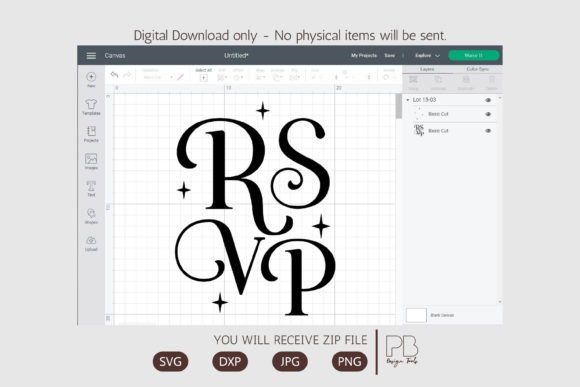Image resolution: width=580 pixels, height=387 pixels.
Task: Click the Rotate control in toolbar
Action: pos(388,75)
